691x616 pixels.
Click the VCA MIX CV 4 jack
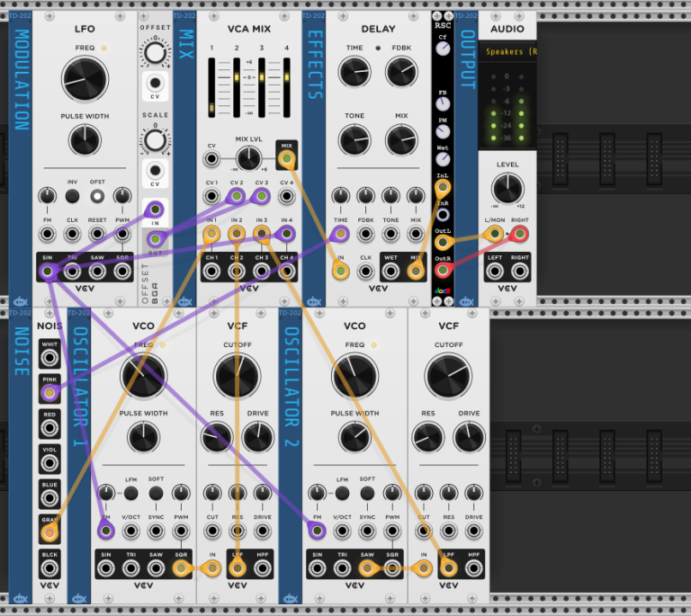click(286, 196)
